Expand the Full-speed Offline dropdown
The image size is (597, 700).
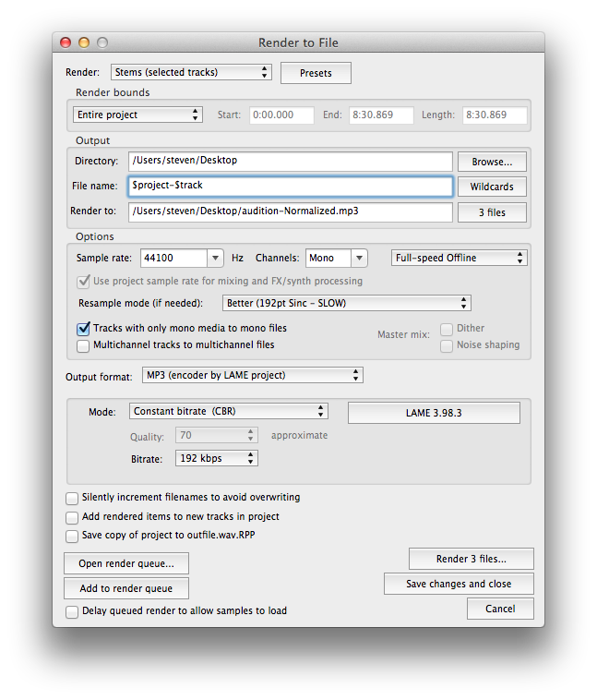pos(459,258)
